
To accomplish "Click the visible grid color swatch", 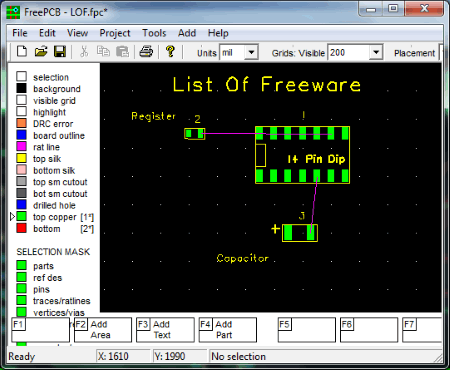I will pos(22,100).
